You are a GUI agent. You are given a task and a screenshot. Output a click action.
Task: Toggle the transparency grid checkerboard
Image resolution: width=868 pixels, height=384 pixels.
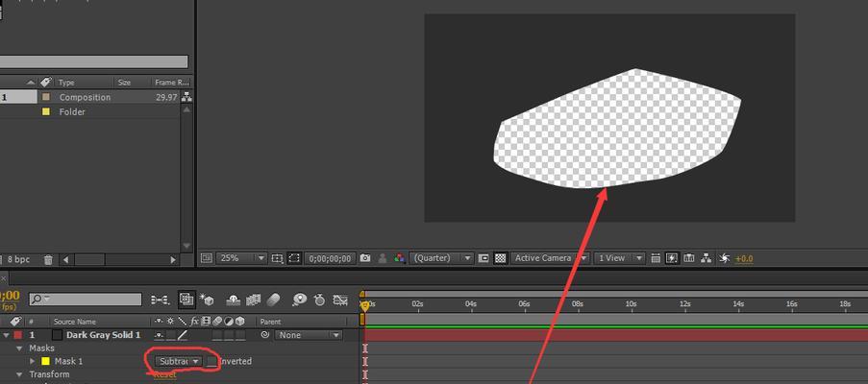coord(501,258)
